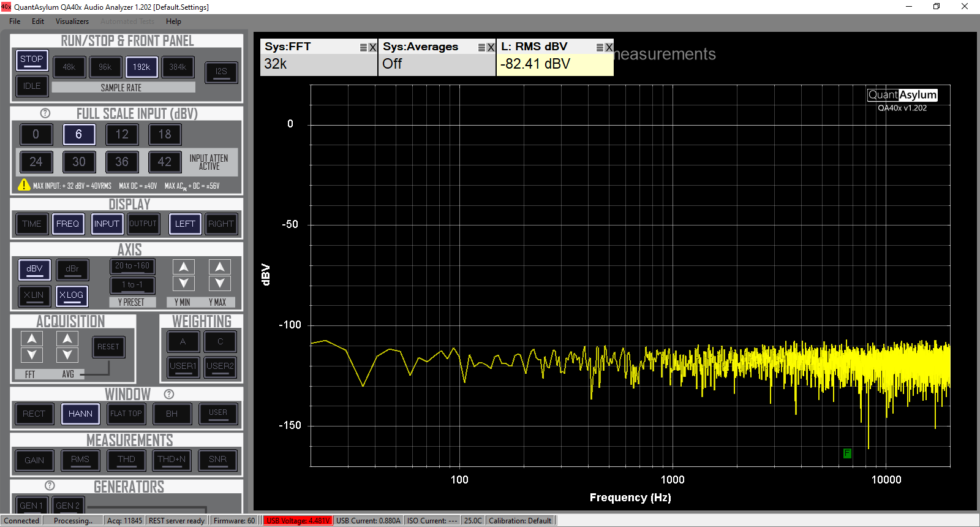Open the L: RMS dBV tile menu
The image size is (980, 527).
tap(600, 48)
